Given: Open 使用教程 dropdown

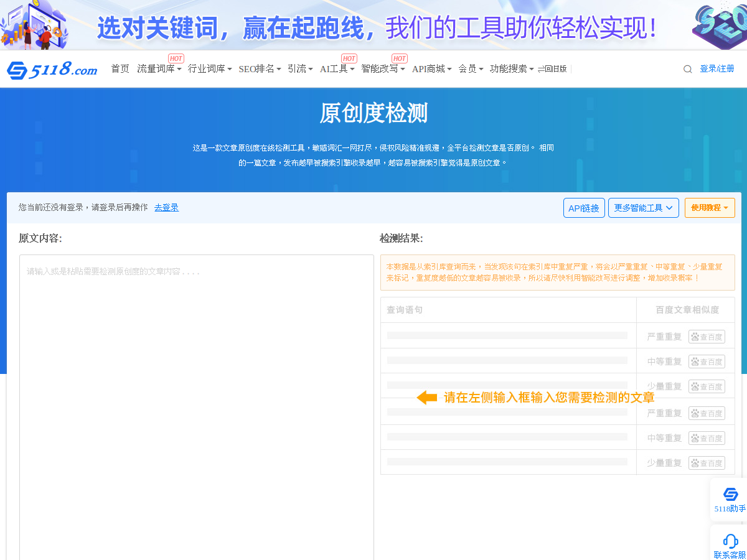Looking at the screenshot, I should [x=710, y=208].
